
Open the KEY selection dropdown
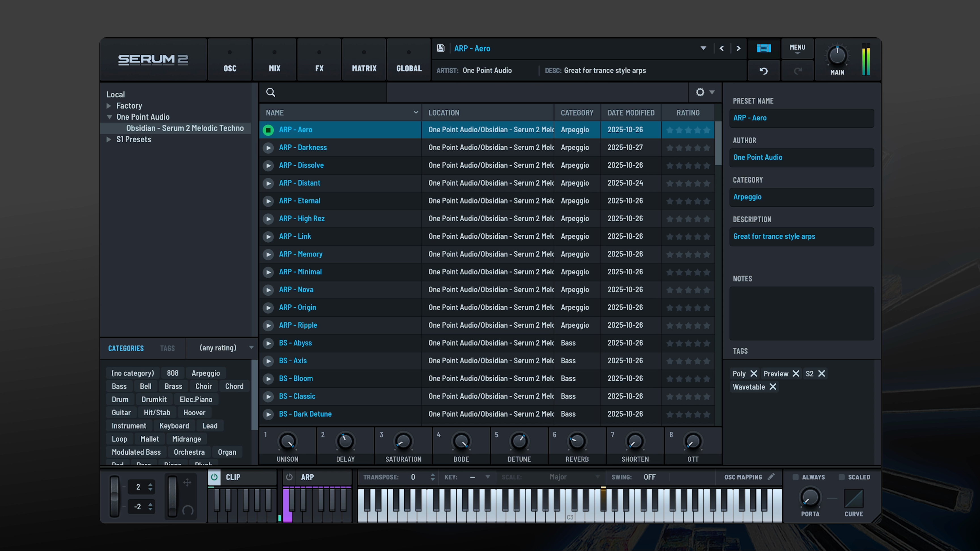tap(480, 477)
